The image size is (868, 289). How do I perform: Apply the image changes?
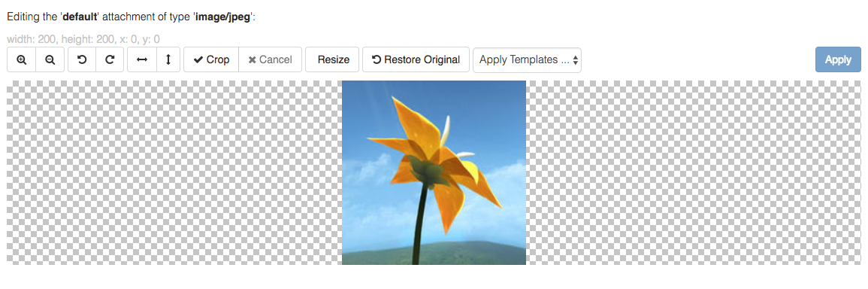(x=838, y=60)
